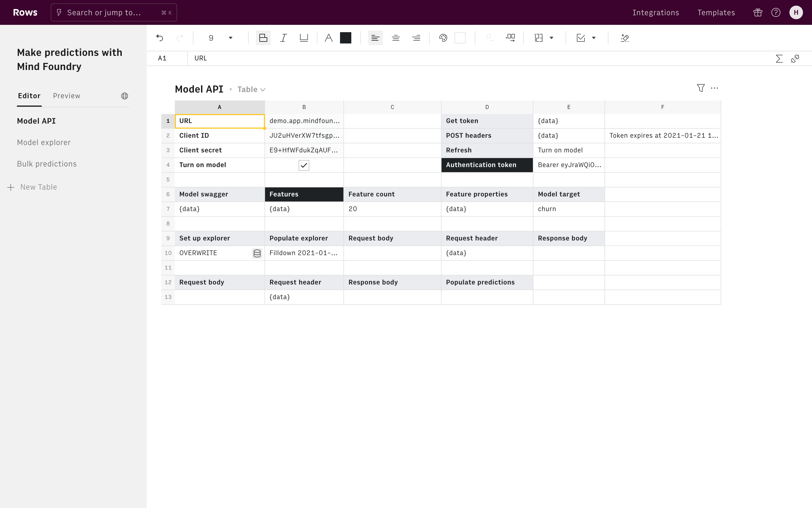The image size is (812, 508).
Task: Click the integrations plug icon in formula bar
Action: tap(795, 59)
